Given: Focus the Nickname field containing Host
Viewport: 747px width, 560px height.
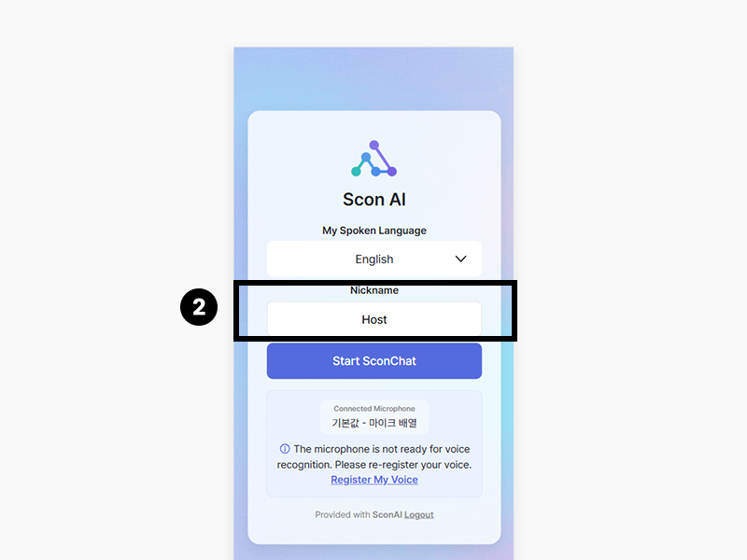Looking at the screenshot, I should tap(374, 319).
